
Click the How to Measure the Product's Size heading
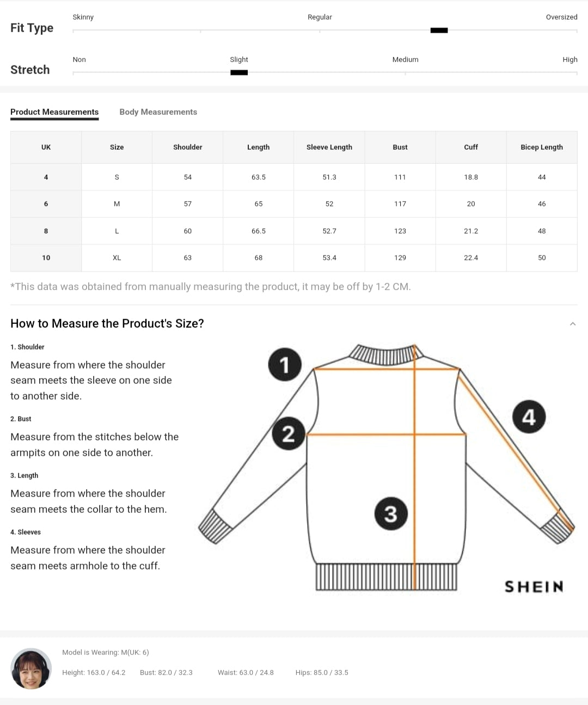click(107, 324)
